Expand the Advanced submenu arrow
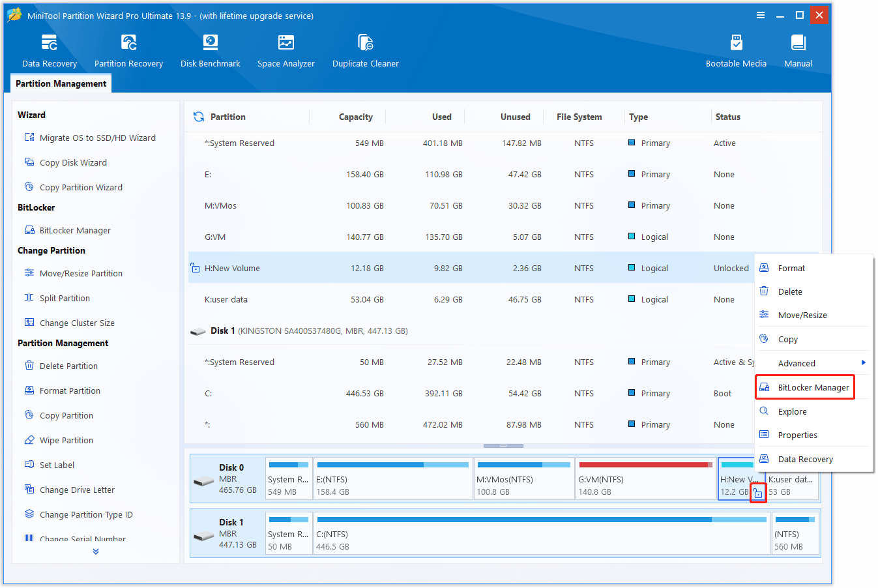The height and width of the screenshot is (588, 878). pos(864,363)
